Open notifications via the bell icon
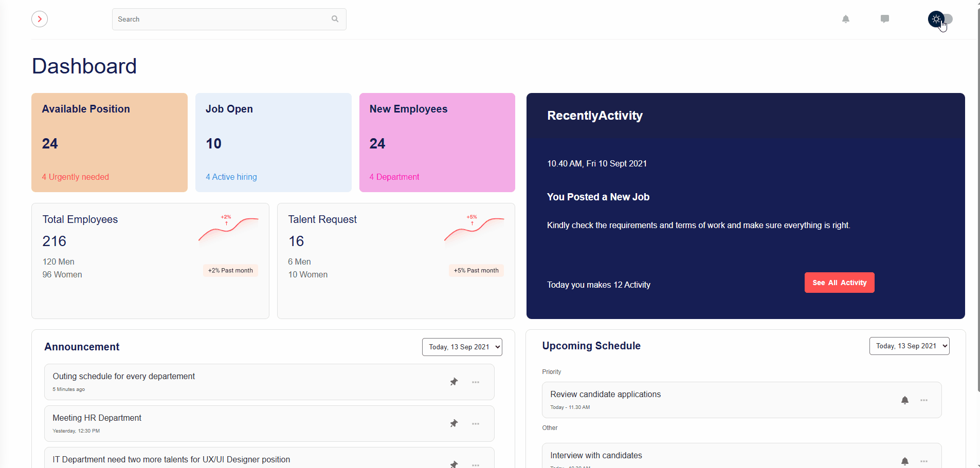This screenshot has width=980, height=468. coord(846,19)
